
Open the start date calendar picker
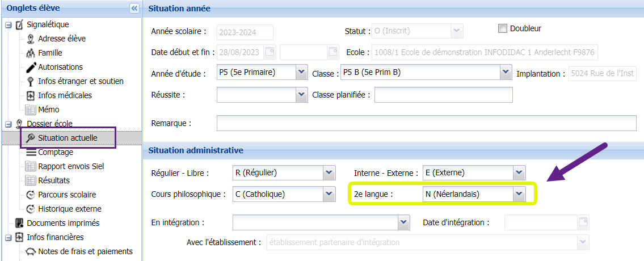270,52
